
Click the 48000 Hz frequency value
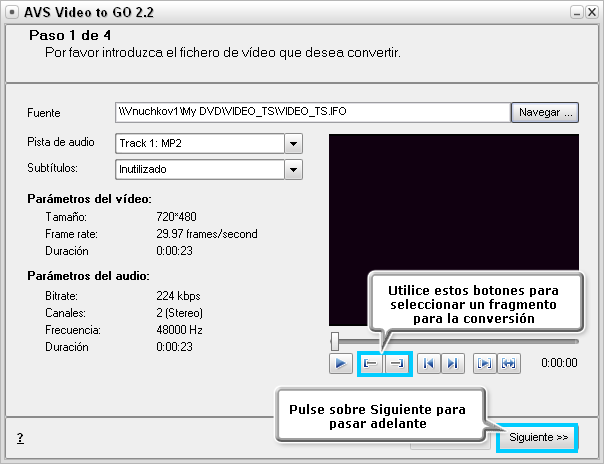tap(179, 330)
